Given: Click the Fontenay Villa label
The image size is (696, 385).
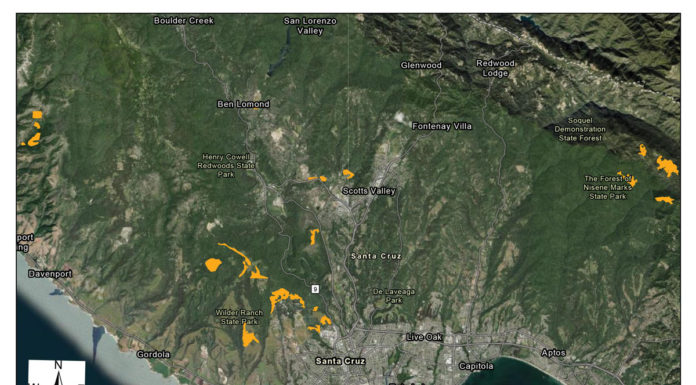Looking at the screenshot, I should 442,126.
